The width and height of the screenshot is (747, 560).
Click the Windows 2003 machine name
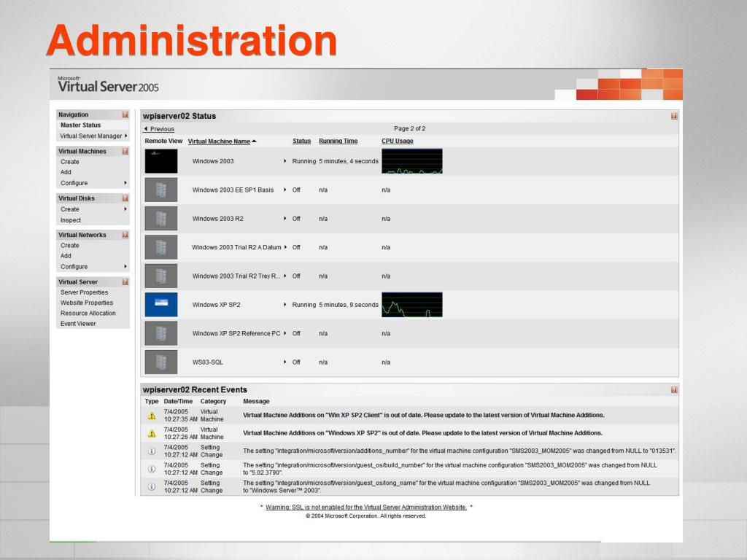pos(213,161)
